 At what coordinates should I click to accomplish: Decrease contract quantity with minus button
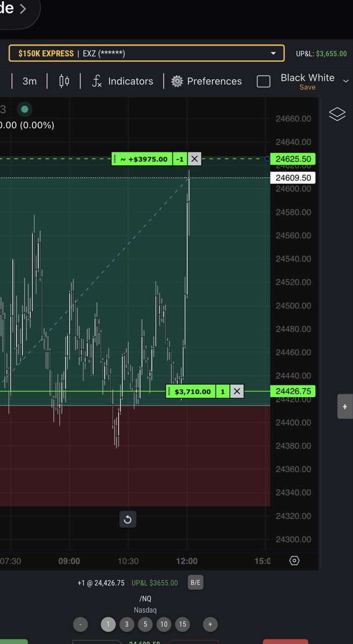coord(80,624)
